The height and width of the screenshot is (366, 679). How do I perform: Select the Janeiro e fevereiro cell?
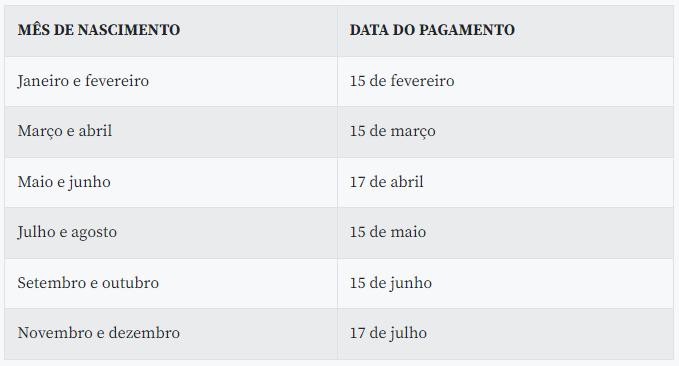[x=171, y=81]
